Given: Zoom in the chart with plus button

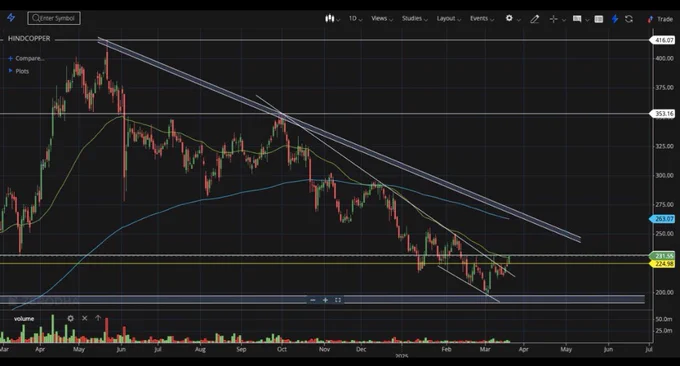Looking at the screenshot, I should point(325,300).
